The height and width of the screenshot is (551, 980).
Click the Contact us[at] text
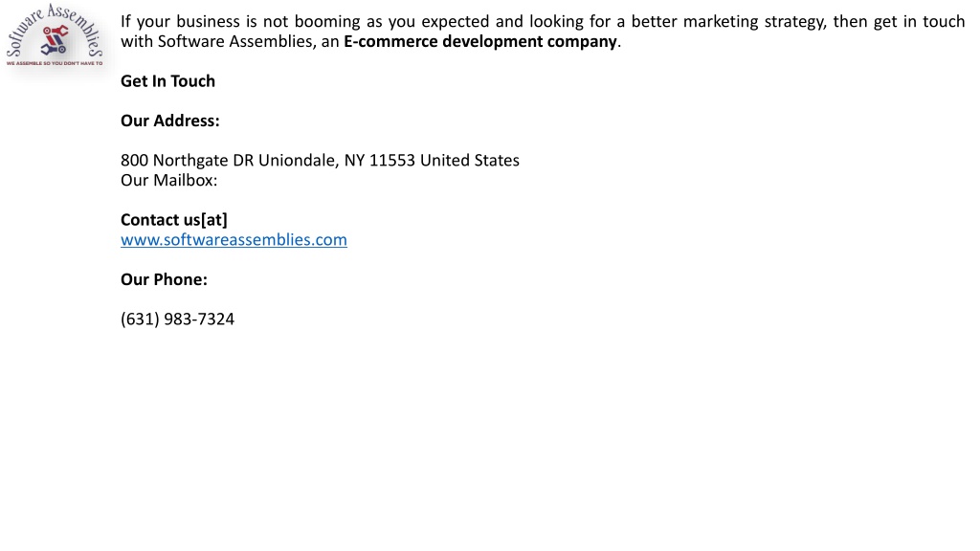point(174,220)
